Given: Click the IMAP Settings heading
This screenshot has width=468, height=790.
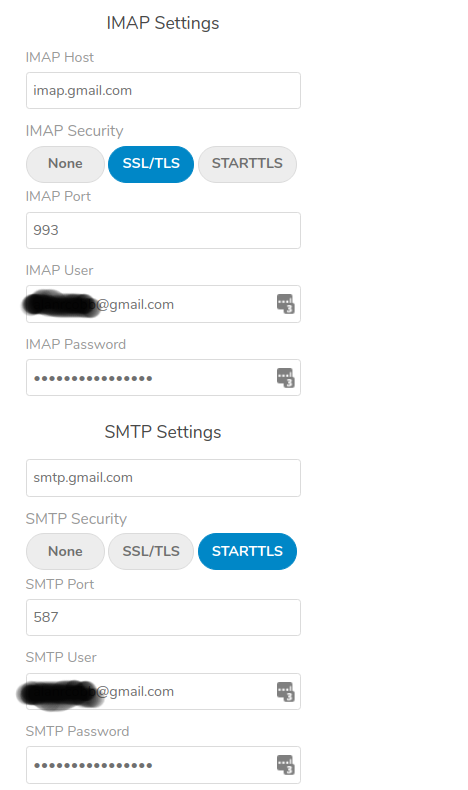Looking at the screenshot, I should tap(163, 23).
